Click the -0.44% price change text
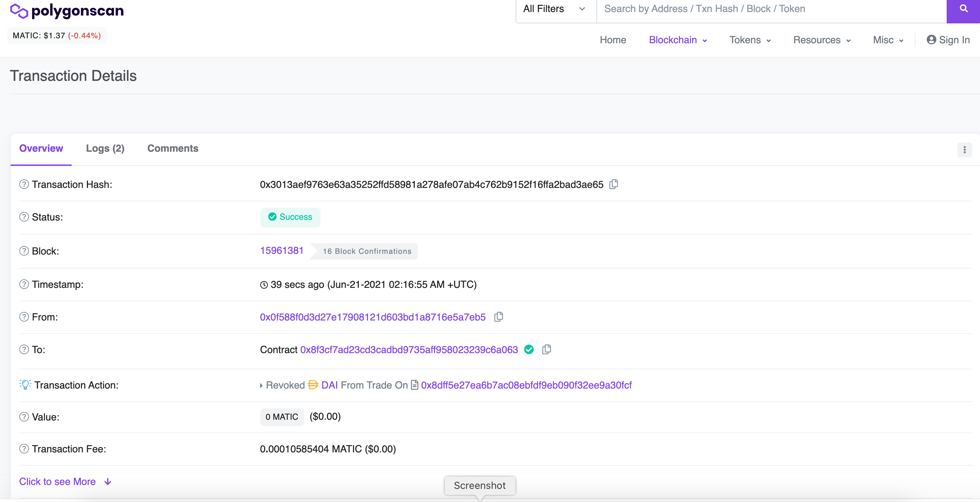The height and width of the screenshot is (502, 980). pyautogui.click(x=84, y=35)
